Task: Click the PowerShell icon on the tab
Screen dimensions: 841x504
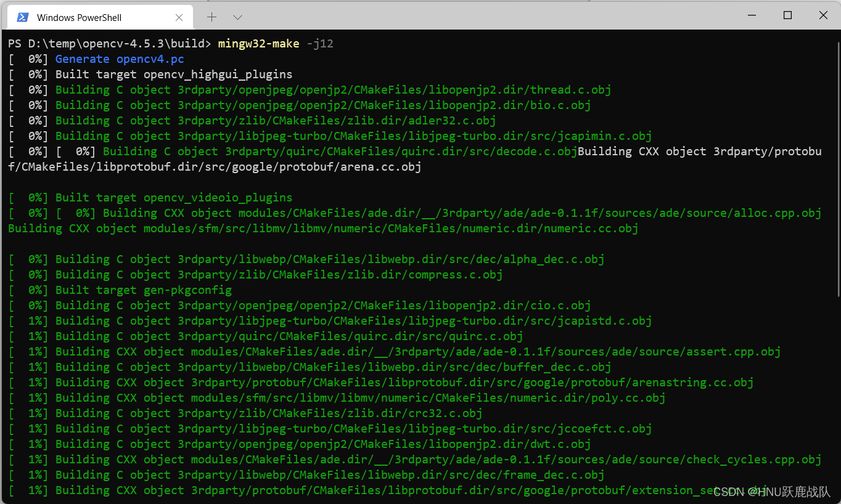Action: tap(22, 17)
